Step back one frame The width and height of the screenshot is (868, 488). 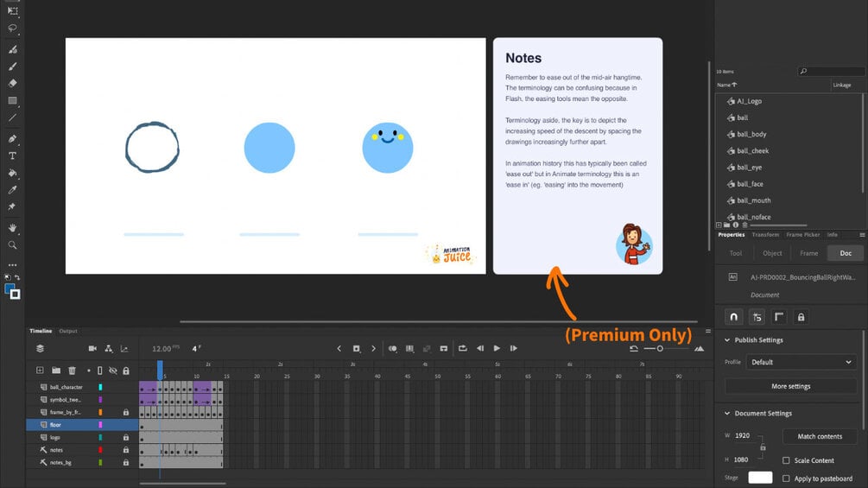(480, 348)
